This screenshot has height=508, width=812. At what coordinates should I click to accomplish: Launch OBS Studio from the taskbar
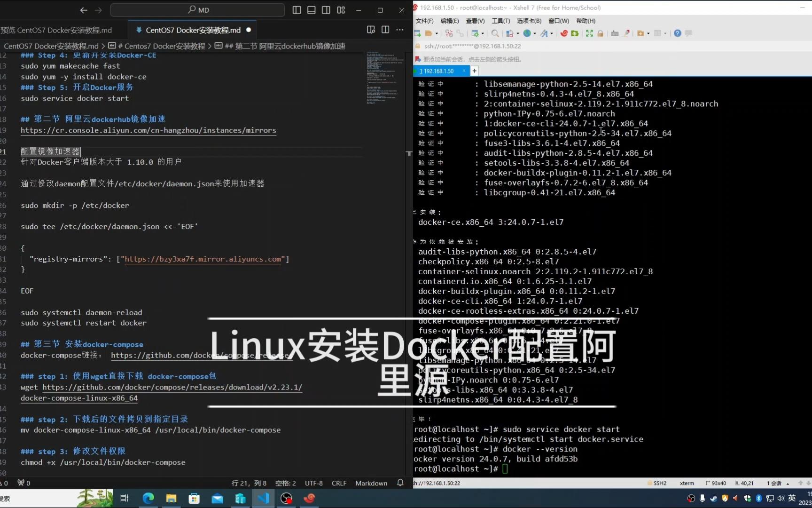click(286, 498)
